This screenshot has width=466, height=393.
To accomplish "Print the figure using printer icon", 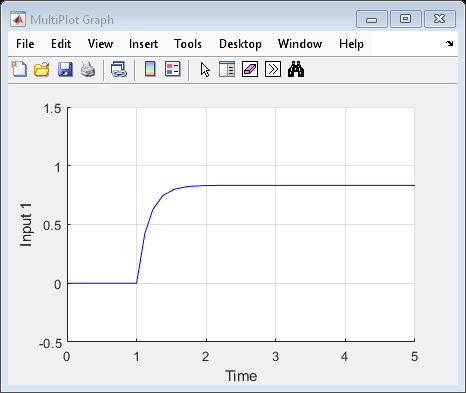I will click(88, 69).
